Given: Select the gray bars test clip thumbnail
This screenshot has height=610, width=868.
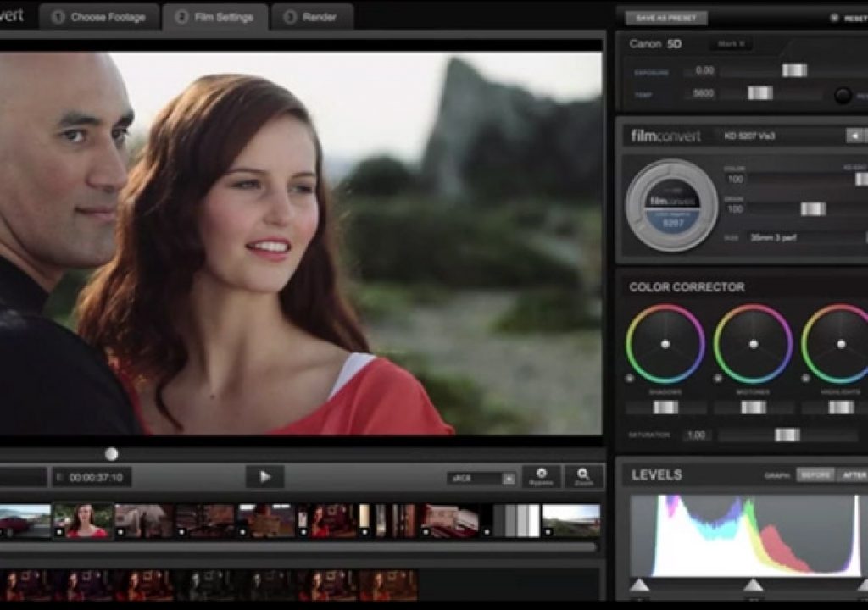Looking at the screenshot, I should (509, 521).
